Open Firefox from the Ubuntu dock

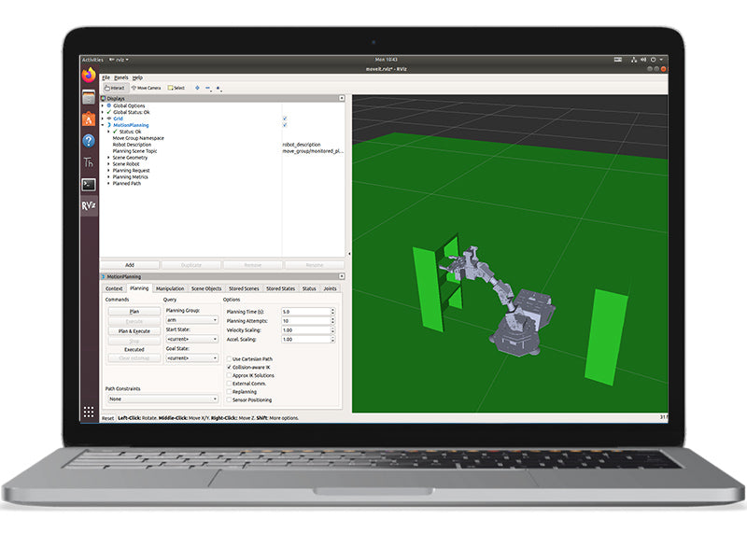[x=89, y=75]
